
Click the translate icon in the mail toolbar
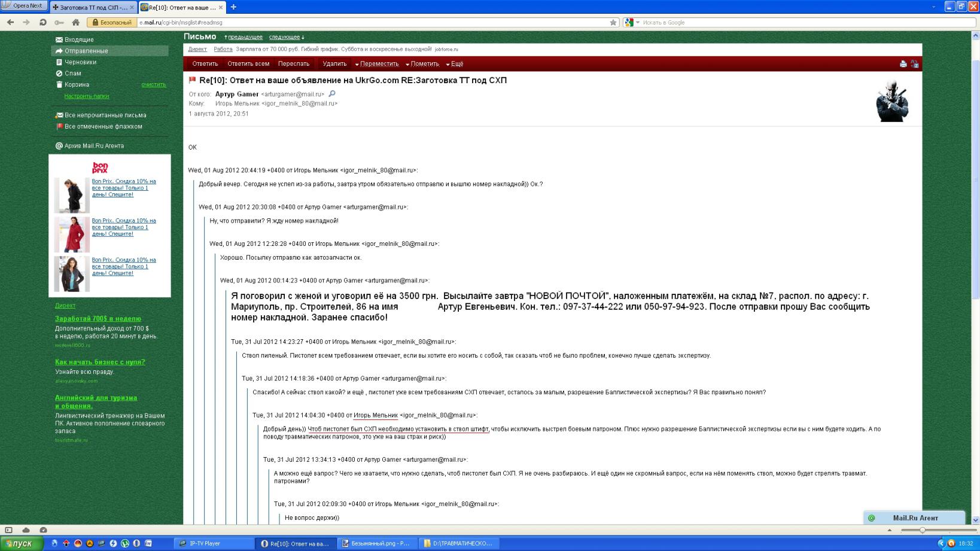914,63
